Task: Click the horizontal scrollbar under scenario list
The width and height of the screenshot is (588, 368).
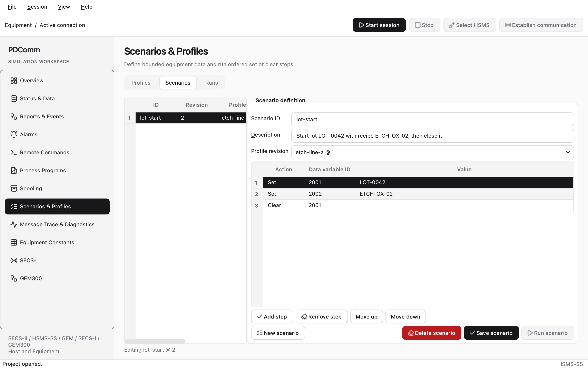Action: pyautogui.click(x=155, y=341)
